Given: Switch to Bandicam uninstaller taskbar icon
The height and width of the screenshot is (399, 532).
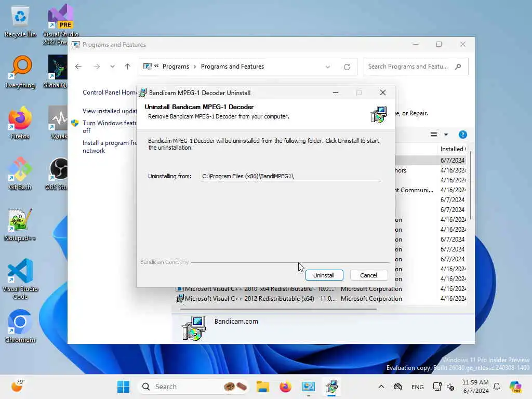Looking at the screenshot, I should click(x=331, y=387).
